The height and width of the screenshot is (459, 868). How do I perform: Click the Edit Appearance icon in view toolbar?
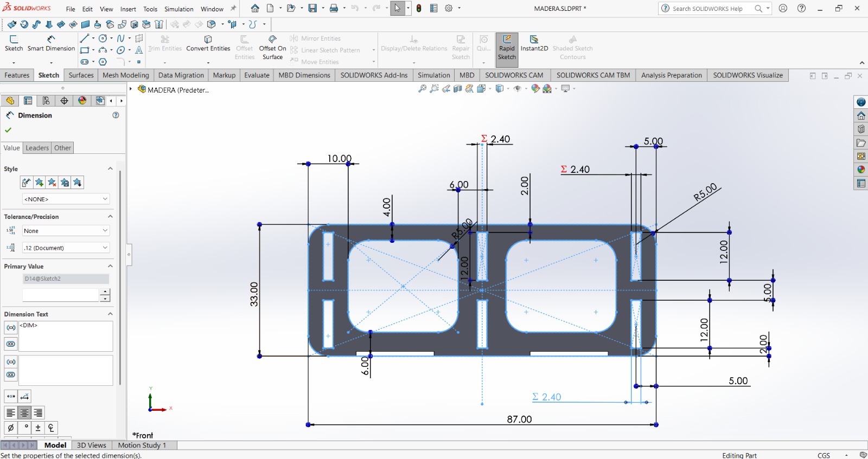[535, 88]
